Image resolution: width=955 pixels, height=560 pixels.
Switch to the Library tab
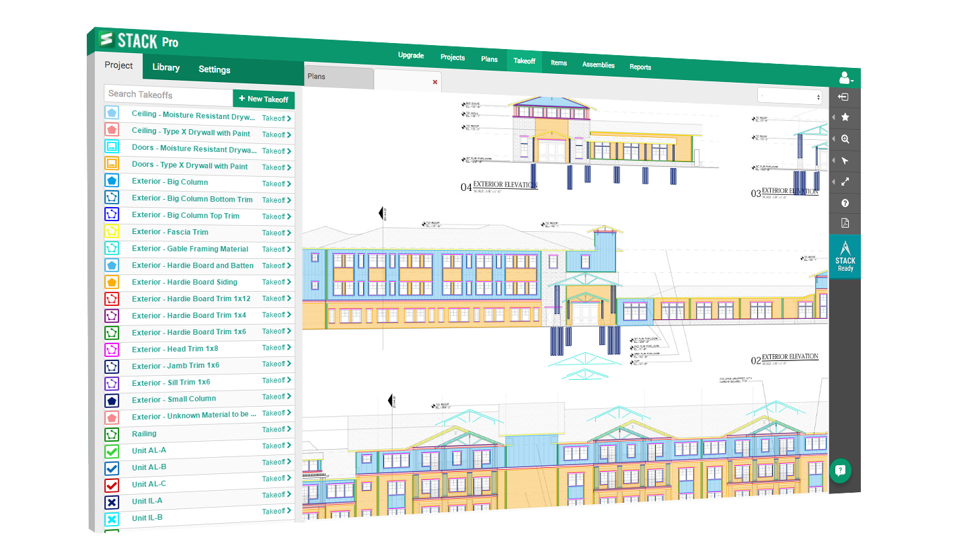point(166,67)
